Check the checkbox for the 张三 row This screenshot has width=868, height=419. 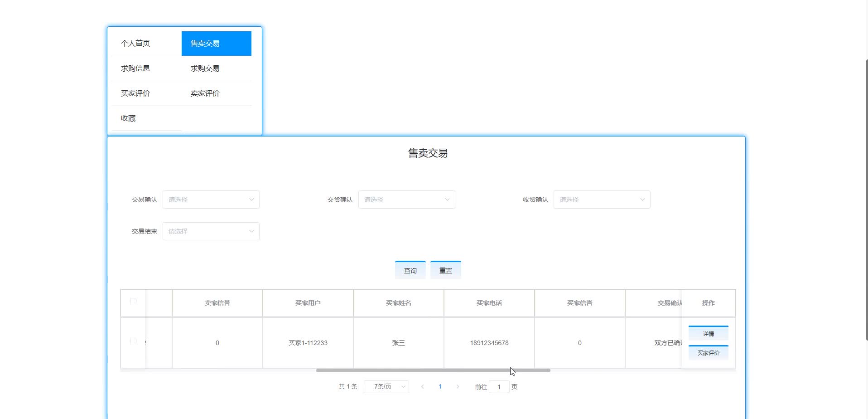click(x=133, y=341)
